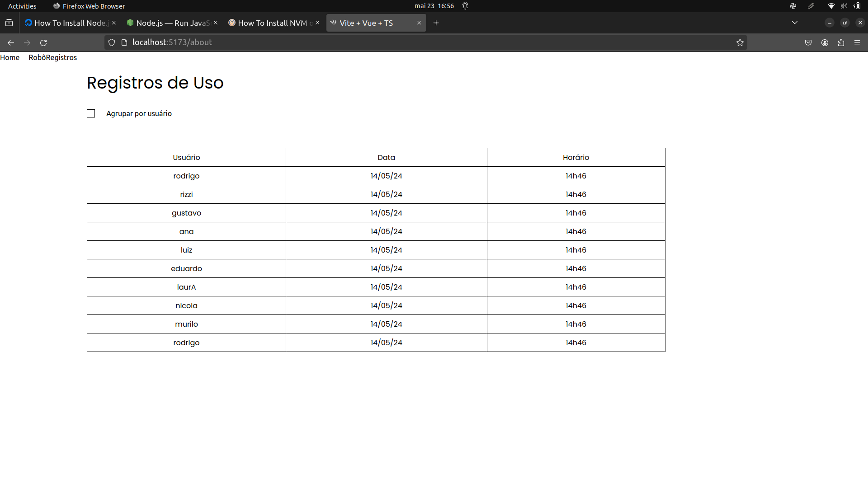Click the eduardo user cell
868x488 pixels.
tap(186, 268)
